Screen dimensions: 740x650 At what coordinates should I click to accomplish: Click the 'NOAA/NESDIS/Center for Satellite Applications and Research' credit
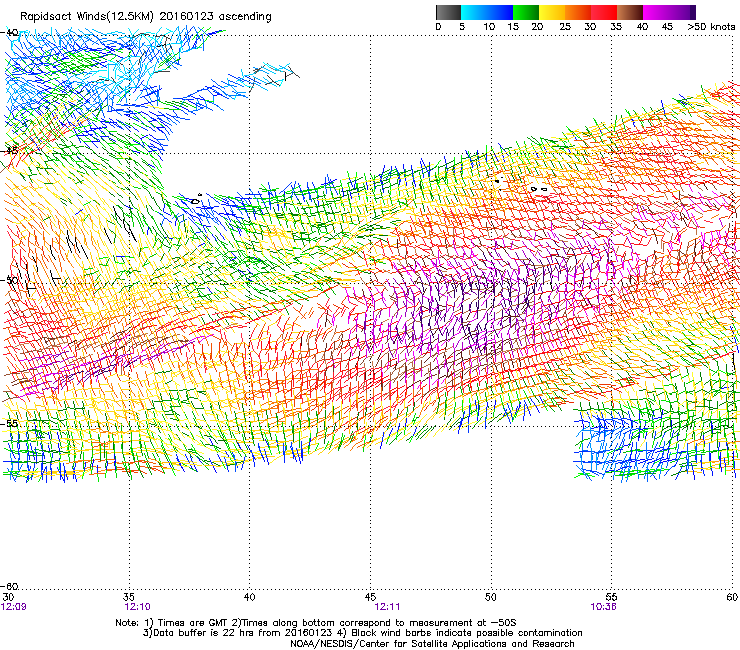(432, 644)
